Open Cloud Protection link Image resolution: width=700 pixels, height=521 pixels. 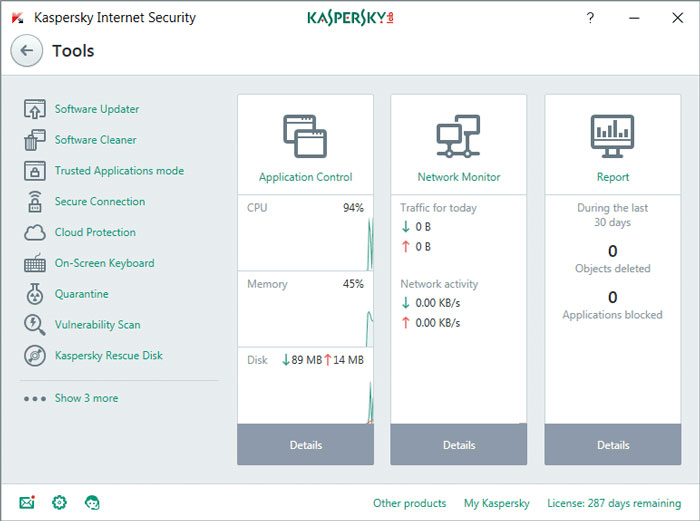click(x=95, y=232)
